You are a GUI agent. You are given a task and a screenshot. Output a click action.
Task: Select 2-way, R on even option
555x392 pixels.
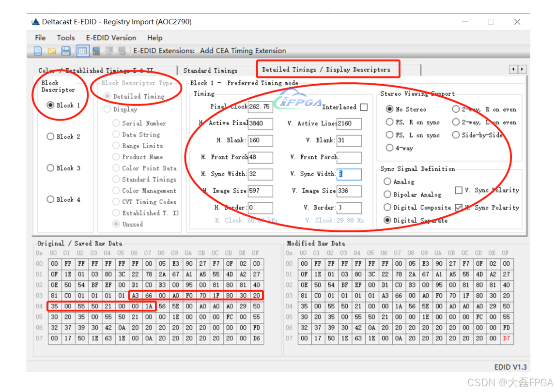(456, 109)
